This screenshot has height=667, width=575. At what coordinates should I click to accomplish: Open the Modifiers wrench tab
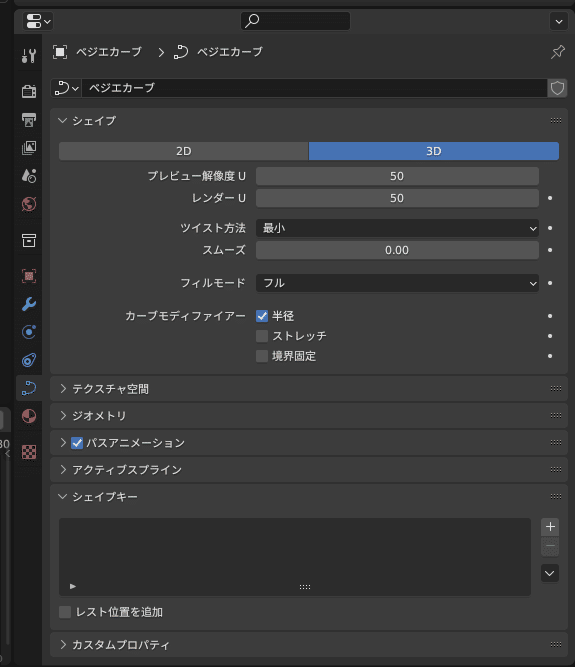coord(29,304)
